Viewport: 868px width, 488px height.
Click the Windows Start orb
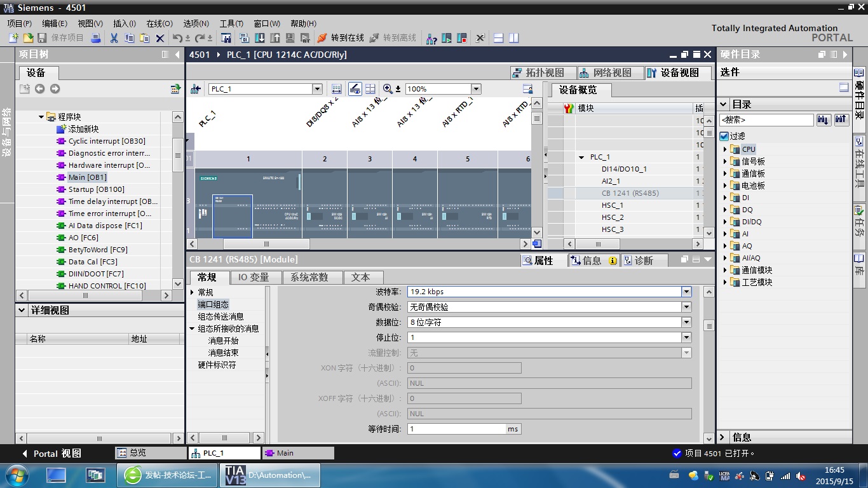16,475
